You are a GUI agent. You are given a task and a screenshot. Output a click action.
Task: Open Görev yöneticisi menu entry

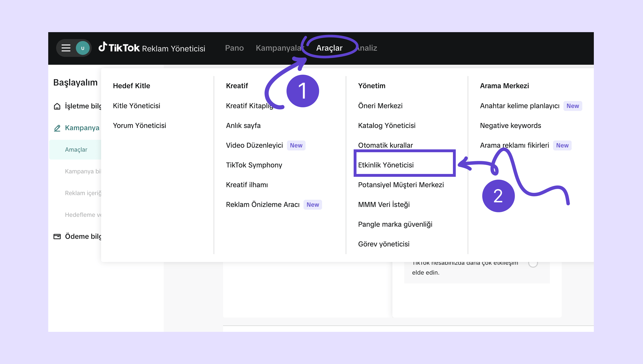(x=383, y=244)
